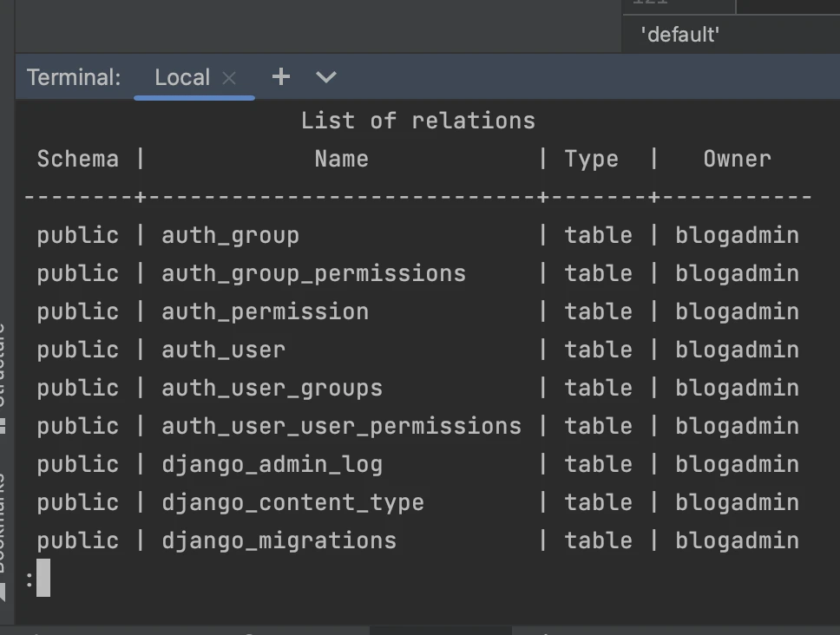Image resolution: width=840 pixels, height=635 pixels.
Task: Click the Schema column header text
Action: click(77, 159)
